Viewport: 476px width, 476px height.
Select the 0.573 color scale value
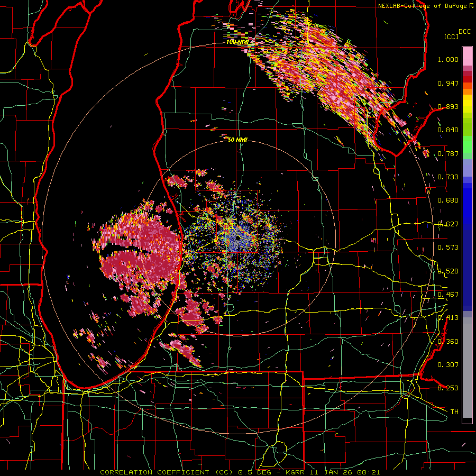pyautogui.click(x=448, y=248)
